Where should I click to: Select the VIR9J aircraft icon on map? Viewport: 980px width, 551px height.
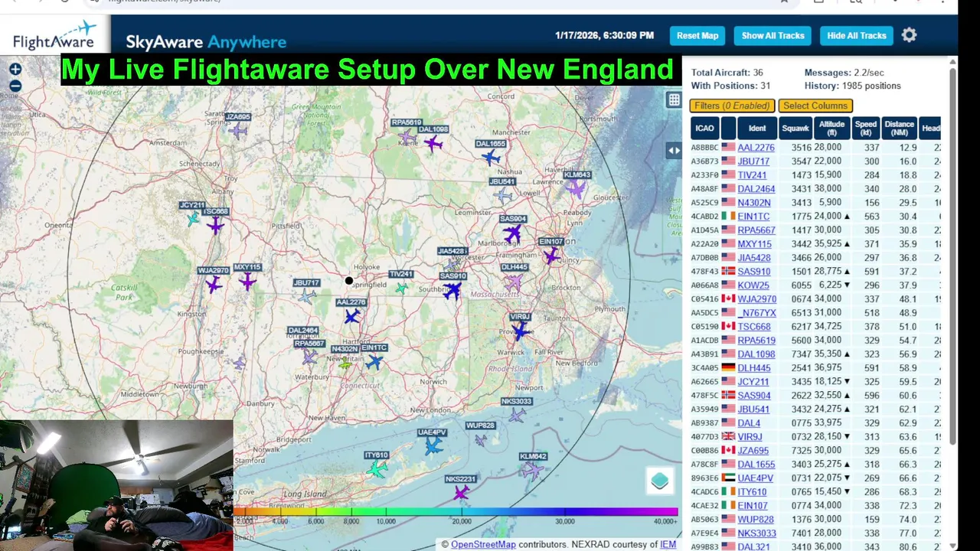point(521,331)
